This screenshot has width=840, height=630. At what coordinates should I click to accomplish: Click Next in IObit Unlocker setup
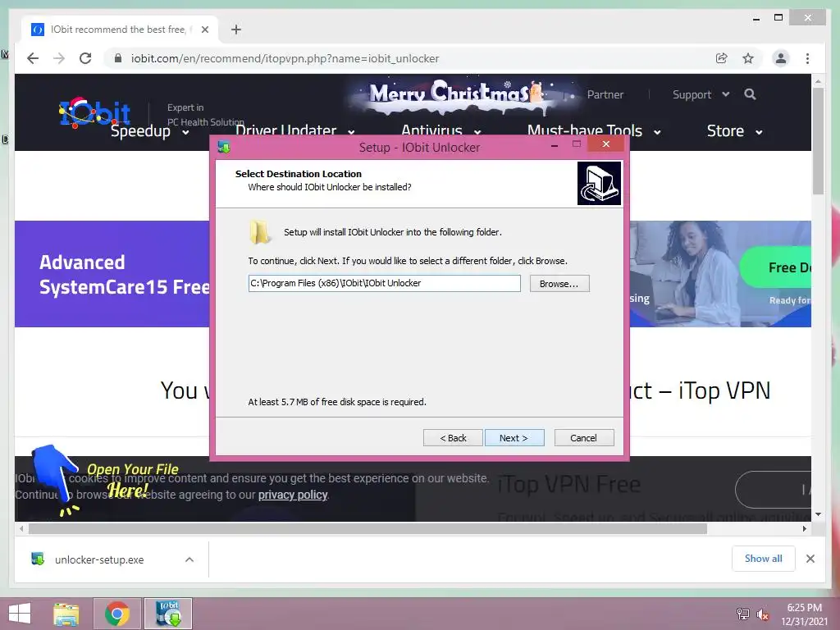[x=514, y=438]
